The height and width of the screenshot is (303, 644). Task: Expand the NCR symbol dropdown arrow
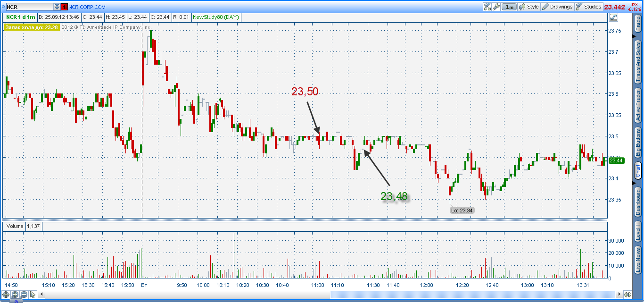(57, 7)
